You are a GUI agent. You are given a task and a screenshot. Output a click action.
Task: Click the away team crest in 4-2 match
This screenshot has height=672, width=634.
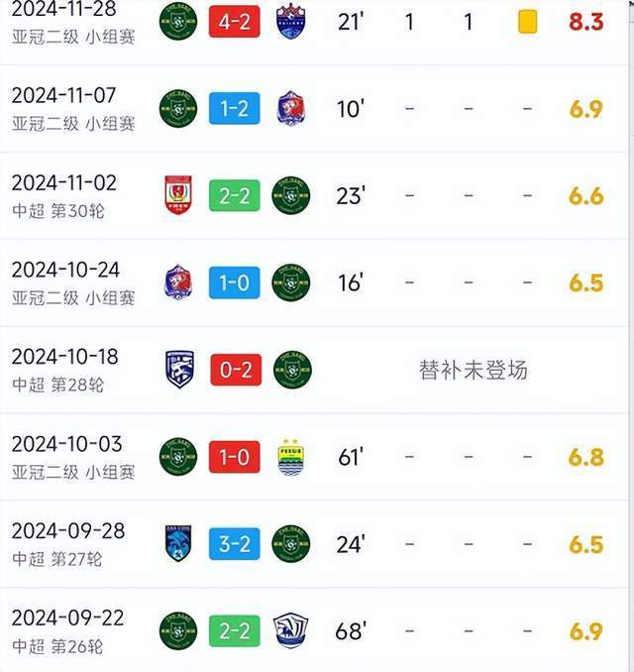291,21
